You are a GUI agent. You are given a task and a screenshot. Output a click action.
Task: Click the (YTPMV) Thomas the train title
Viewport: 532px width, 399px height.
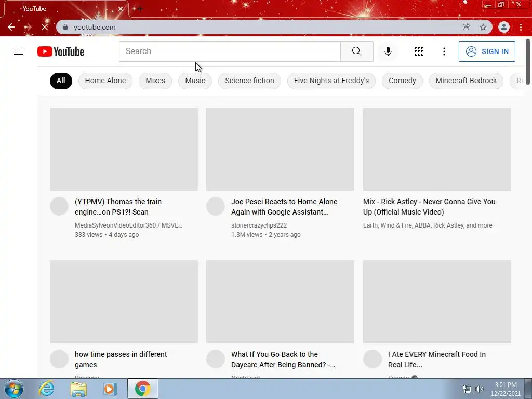pyautogui.click(x=118, y=207)
